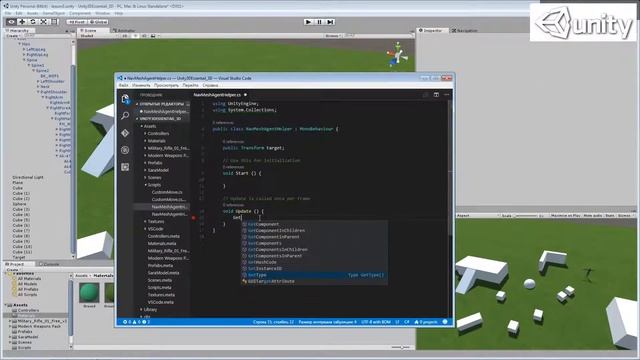This screenshot has height=360, width=640.
Task: Open the Файл menu in VS Code
Action: pyautogui.click(x=123, y=86)
